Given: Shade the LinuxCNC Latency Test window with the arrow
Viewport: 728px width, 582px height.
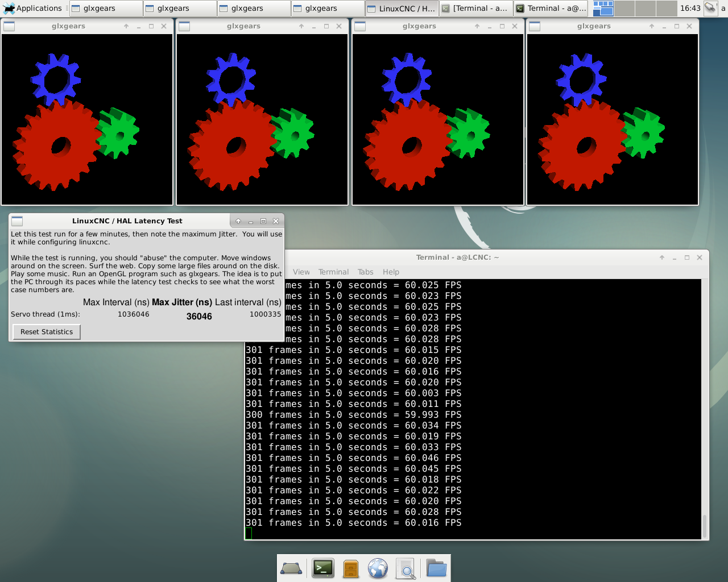Looking at the screenshot, I should 238,221.
